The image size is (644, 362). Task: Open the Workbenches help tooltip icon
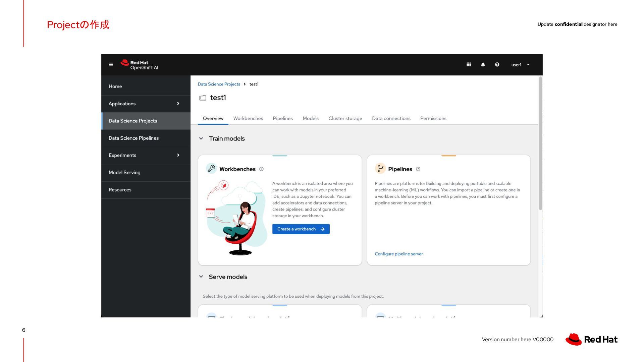pos(261,169)
